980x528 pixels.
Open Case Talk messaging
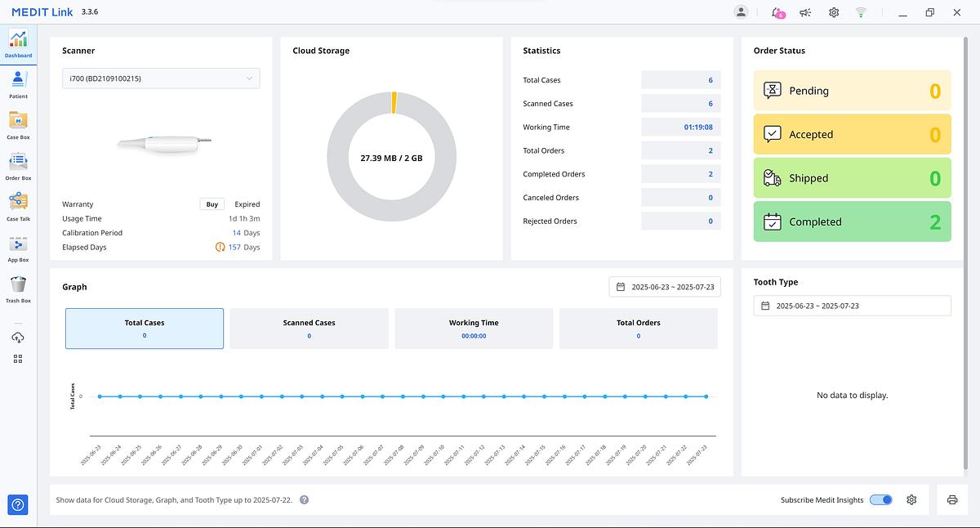pyautogui.click(x=18, y=206)
